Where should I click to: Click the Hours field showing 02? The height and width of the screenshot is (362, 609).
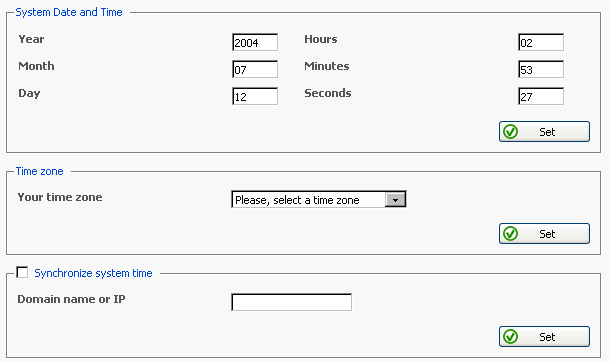[541, 42]
